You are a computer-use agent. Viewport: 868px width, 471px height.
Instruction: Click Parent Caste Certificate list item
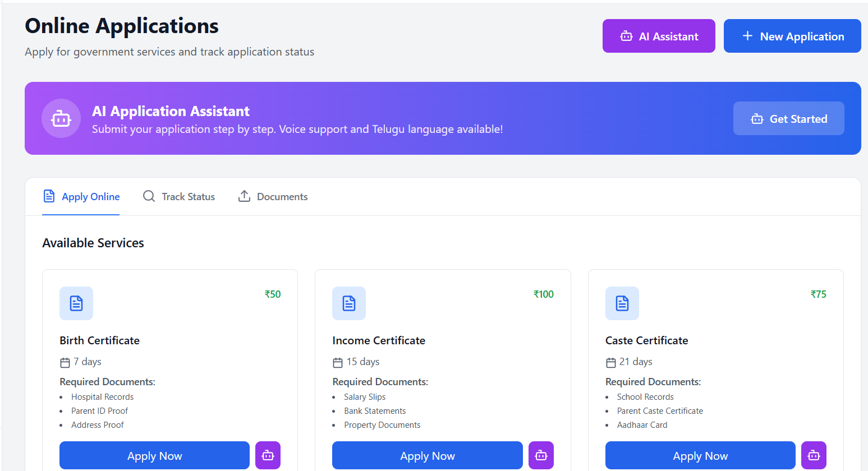click(x=660, y=411)
